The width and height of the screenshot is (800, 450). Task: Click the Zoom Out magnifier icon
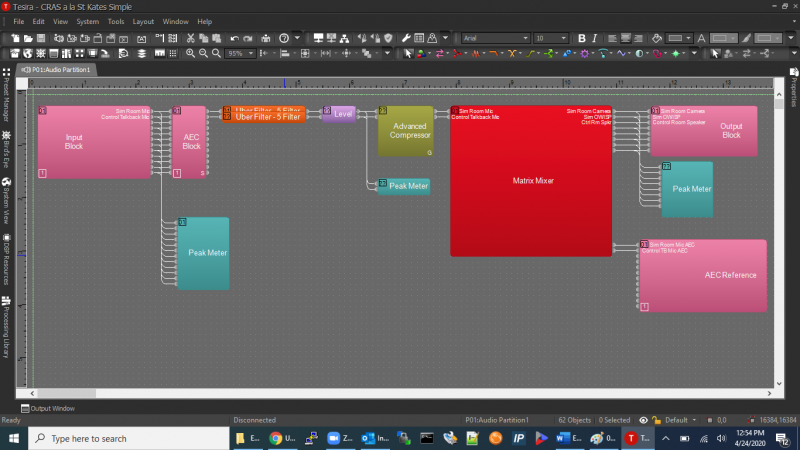[203, 53]
